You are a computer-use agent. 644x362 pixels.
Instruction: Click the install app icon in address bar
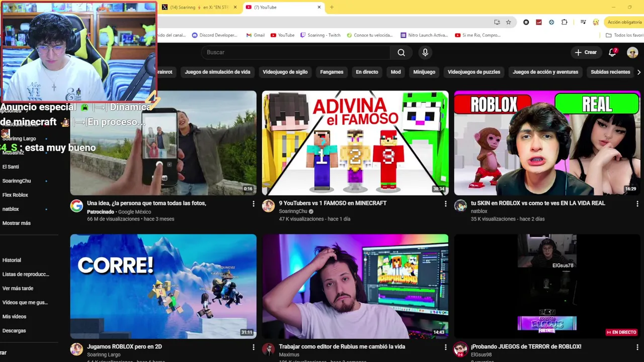497,22
